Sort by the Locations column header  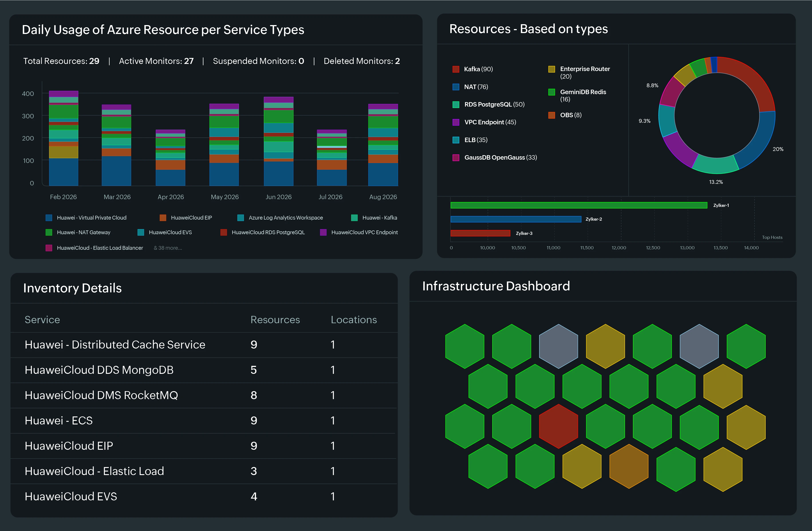[x=354, y=320]
